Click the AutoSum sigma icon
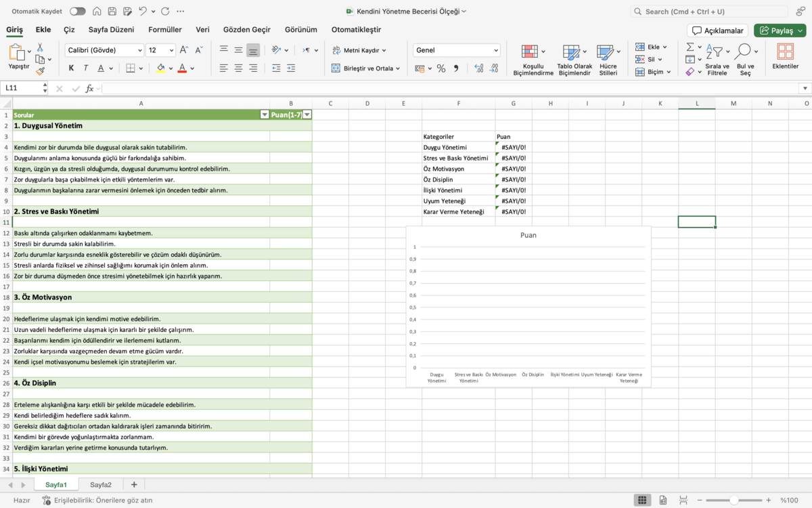Image resolution: width=812 pixels, height=508 pixels. point(690,47)
